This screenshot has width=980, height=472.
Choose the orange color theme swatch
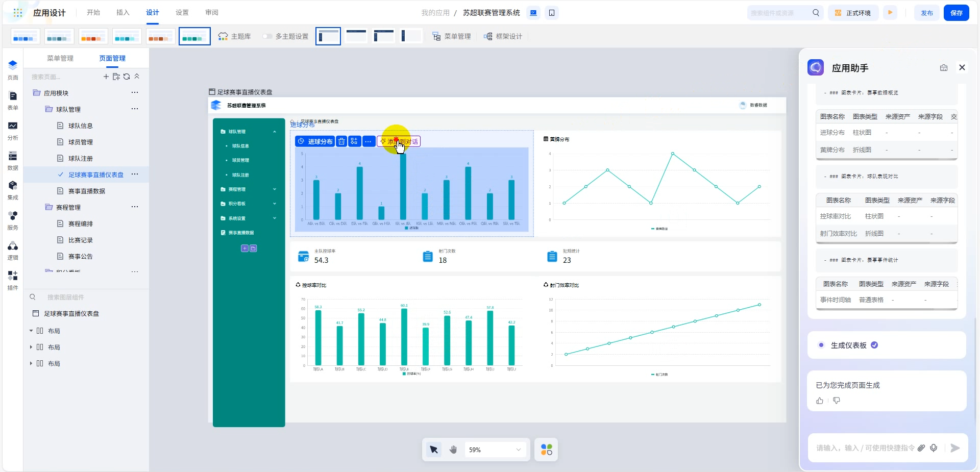click(93, 36)
